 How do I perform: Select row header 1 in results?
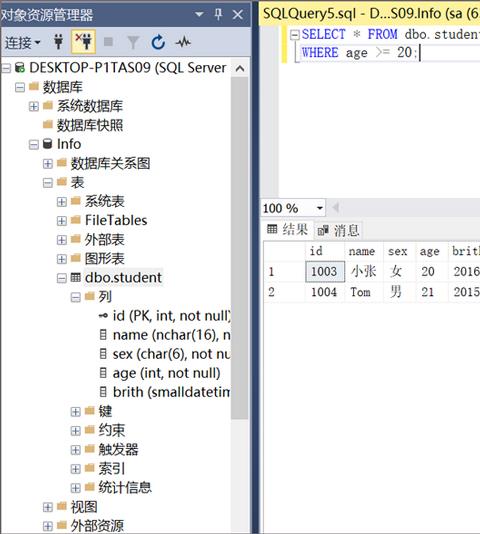click(285, 271)
